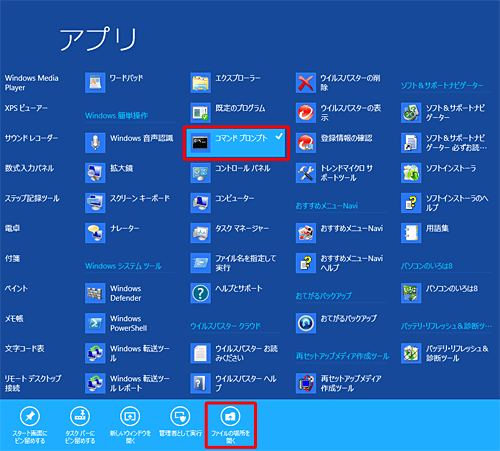
Task: Open ウイルスバスターの表示 icon
Action: (306, 113)
